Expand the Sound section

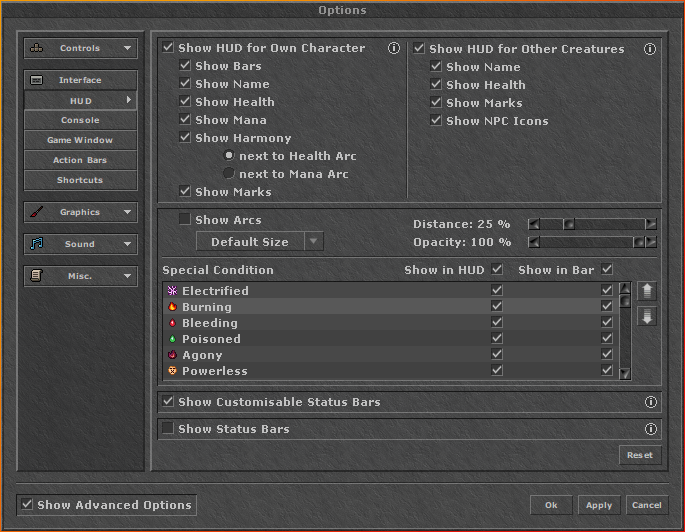[81, 244]
